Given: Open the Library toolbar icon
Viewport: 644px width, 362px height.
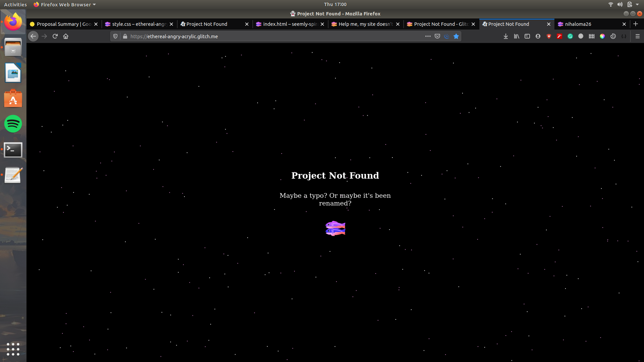Looking at the screenshot, I should pos(517,36).
